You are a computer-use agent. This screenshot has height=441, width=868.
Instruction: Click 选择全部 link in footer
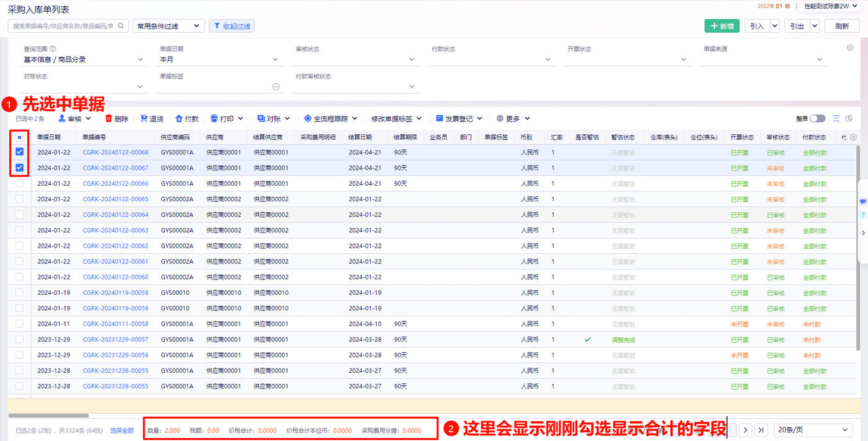122,430
